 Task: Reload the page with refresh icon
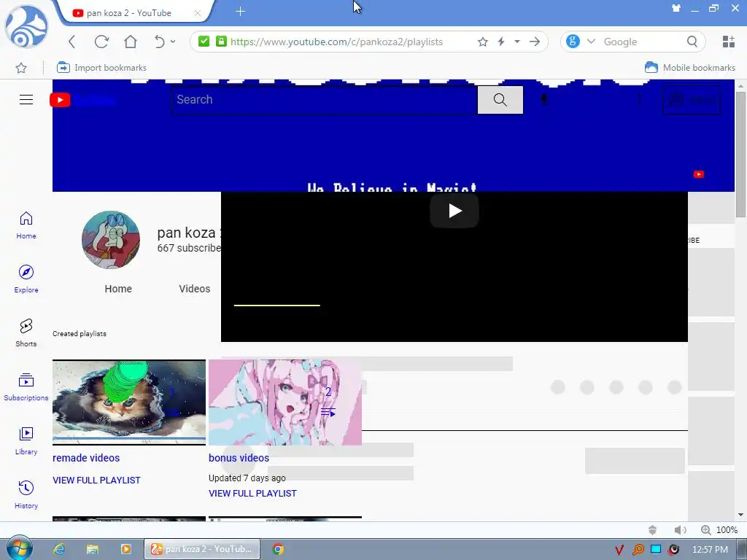(x=101, y=42)
